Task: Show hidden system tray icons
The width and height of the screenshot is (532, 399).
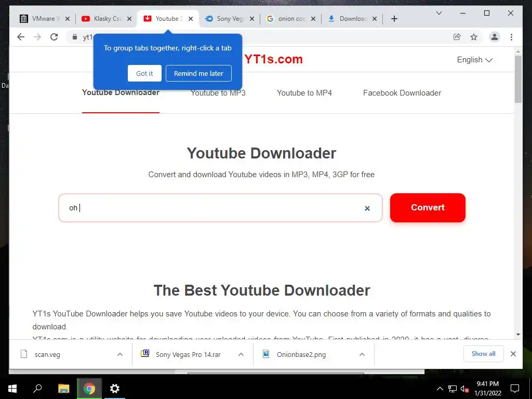Action: (440, 389)
